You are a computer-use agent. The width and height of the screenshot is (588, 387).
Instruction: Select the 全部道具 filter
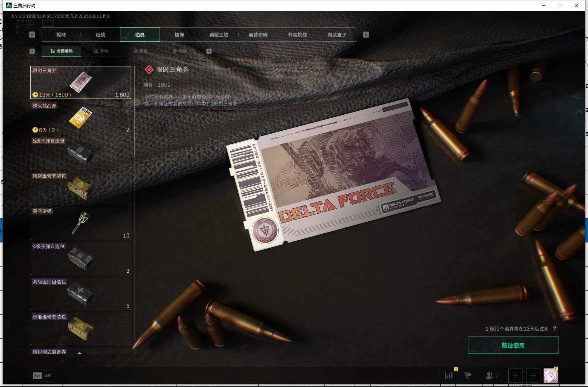click(x=61, y=51)
